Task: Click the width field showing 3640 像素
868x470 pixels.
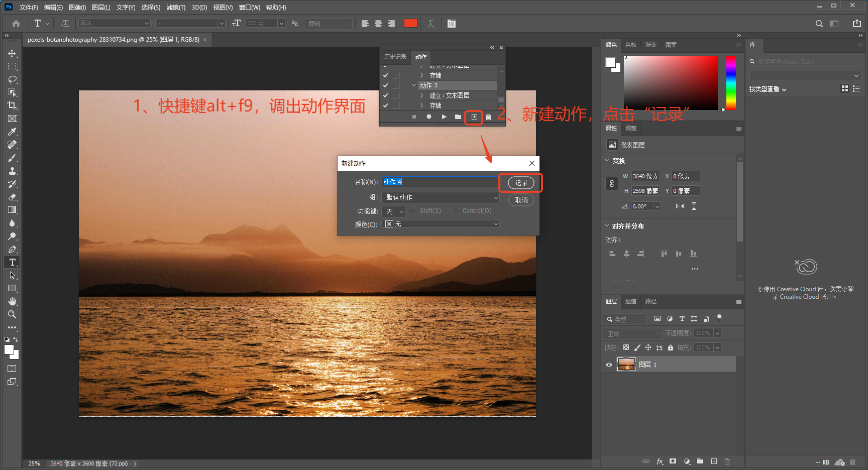Action: pos(645,176)
